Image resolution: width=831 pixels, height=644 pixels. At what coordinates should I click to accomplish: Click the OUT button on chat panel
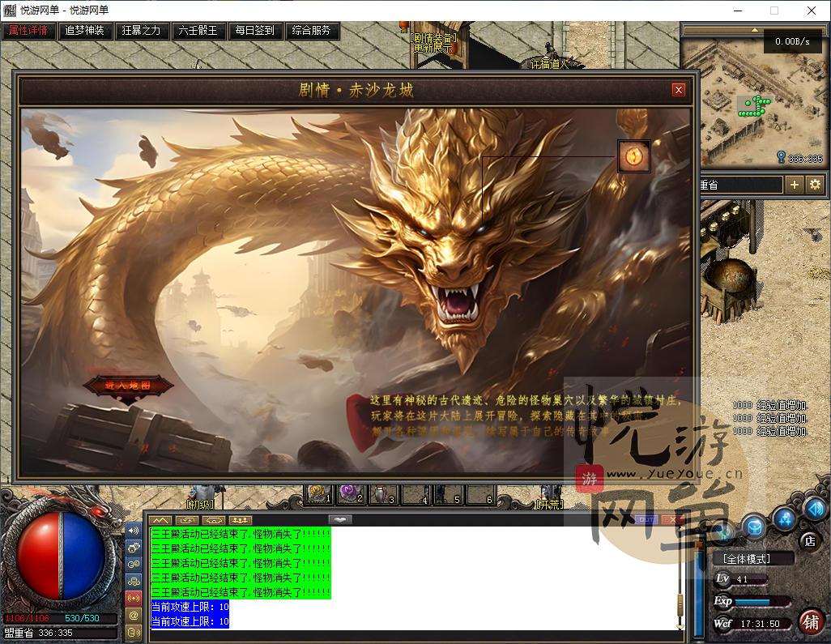[x=646, y=520]
